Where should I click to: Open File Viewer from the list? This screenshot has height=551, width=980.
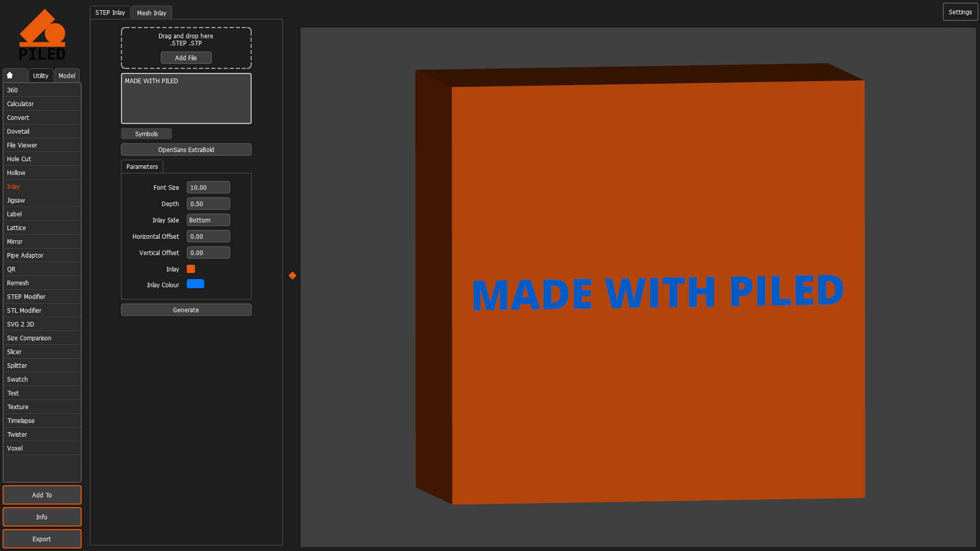(42, 145)
